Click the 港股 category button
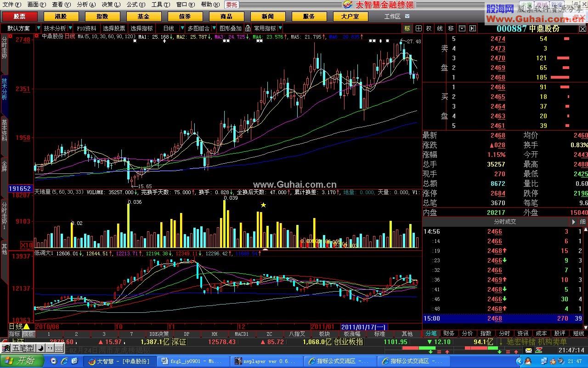Screen dimensions: 588x368 (61, 16)
